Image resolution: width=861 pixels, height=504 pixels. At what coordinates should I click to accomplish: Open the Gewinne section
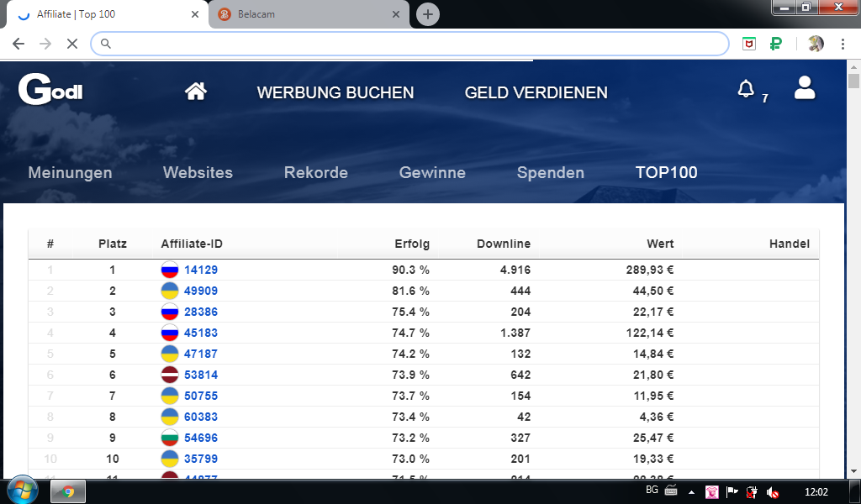point(432,173)
